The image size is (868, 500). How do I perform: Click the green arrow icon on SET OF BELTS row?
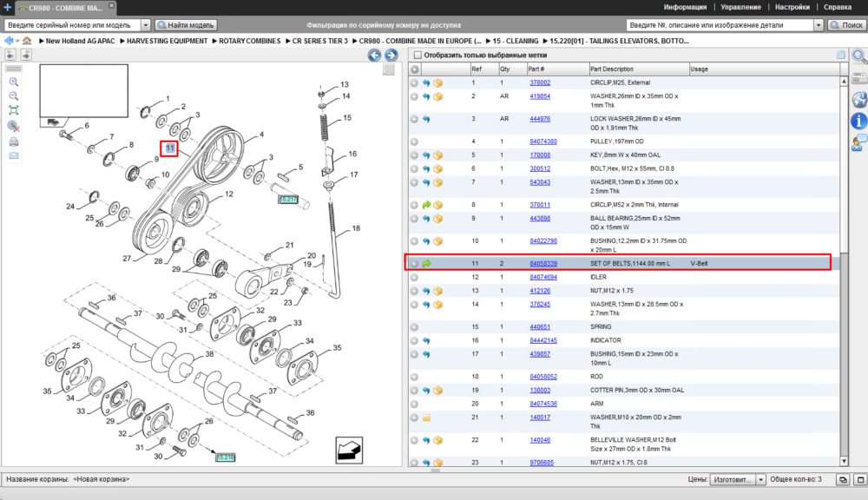[x=426, y=264]
